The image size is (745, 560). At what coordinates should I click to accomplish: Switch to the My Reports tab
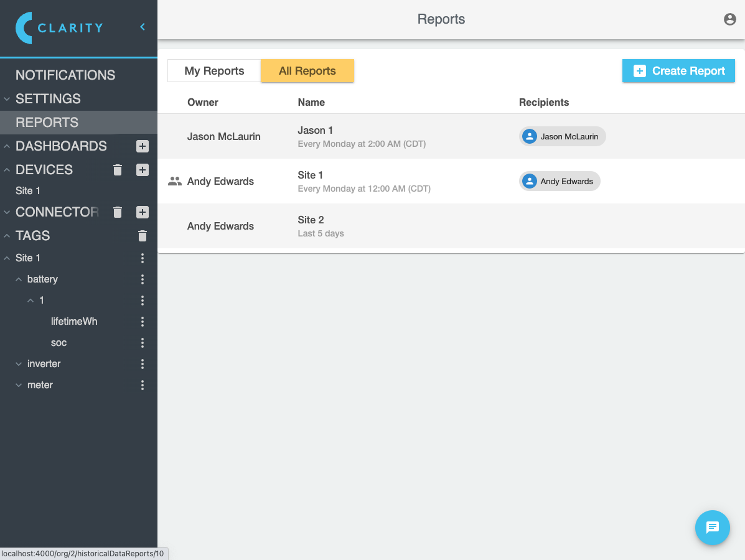pos(214,71)
